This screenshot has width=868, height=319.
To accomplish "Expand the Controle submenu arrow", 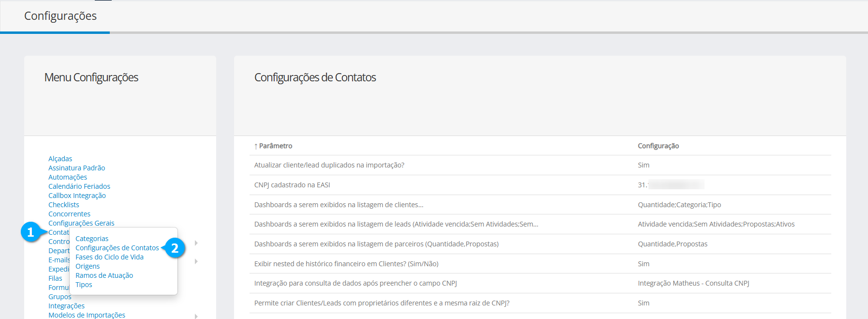I will (x=196, y=243).
